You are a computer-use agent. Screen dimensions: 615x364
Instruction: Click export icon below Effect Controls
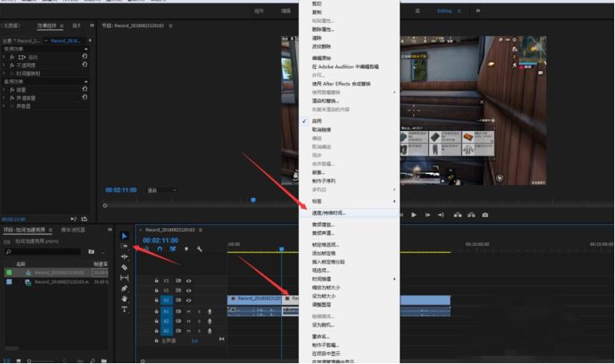pyautogui.click(x=84, y=219)
